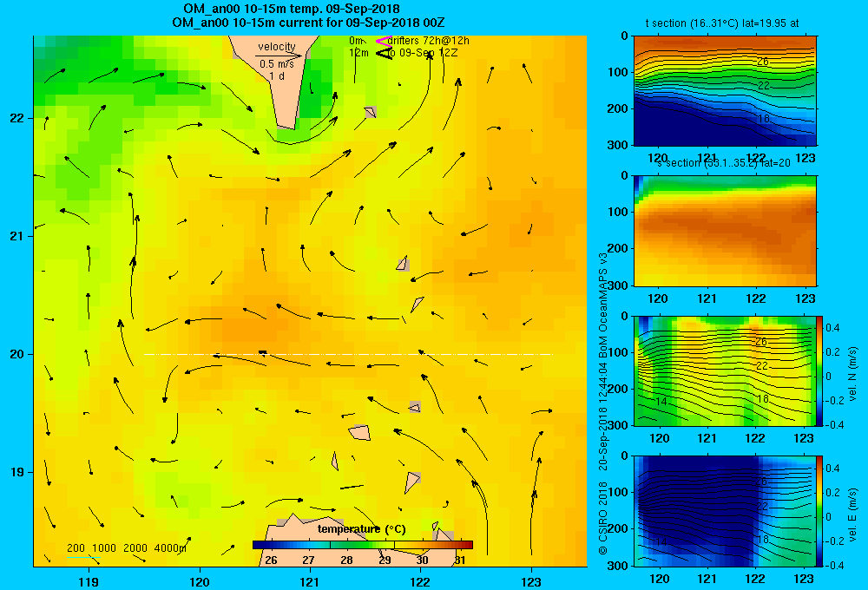The image size is (868, 590).
Task: Pick the green 28 °C section of temperature colorbar
Action: pos(348,545)
